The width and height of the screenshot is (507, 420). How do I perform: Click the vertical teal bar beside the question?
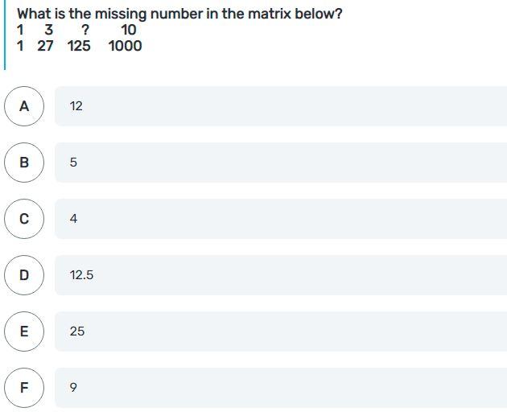point(5,35)
